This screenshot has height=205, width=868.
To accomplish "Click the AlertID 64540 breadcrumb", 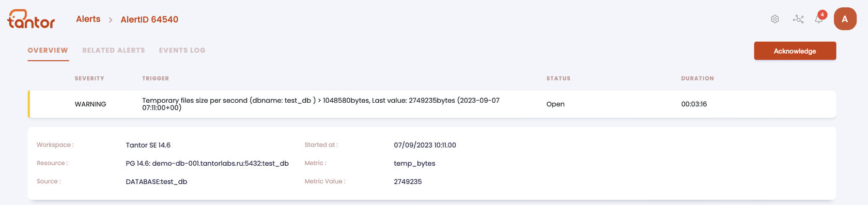I will 149,20.
